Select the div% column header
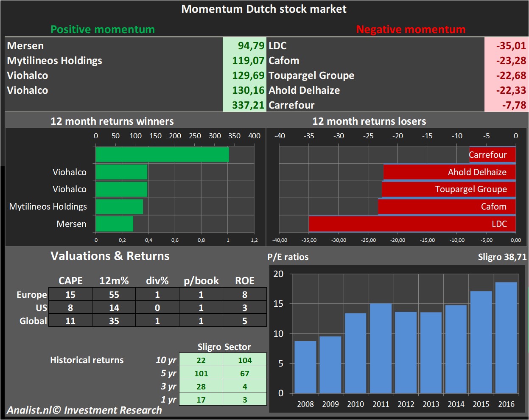This screenshot has width=529, height=420. [157, 281]
